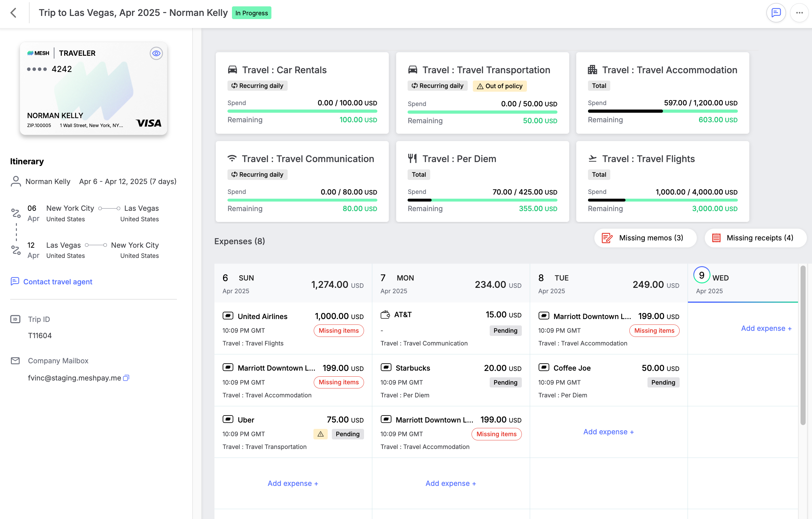The height and width of the screenshot is (519, 812).
Task: Click the expenses vertical scrollbar
Action: [x=803, y=345]
